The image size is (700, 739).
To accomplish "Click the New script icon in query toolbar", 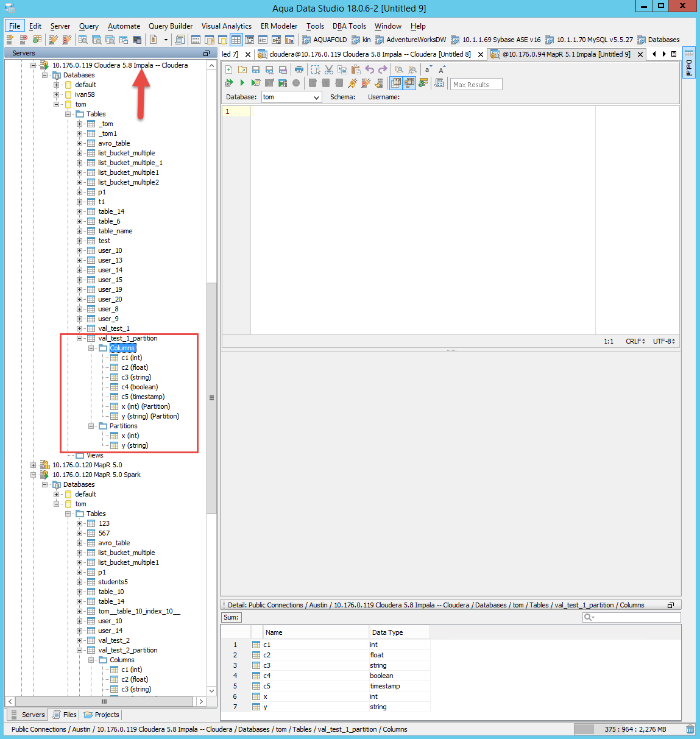I will (x=229, y=70).
